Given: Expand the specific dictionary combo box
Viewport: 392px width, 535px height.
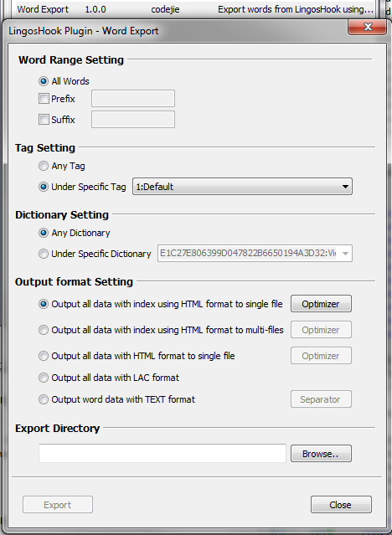Looking at the screenshot, I should point(255,254).
